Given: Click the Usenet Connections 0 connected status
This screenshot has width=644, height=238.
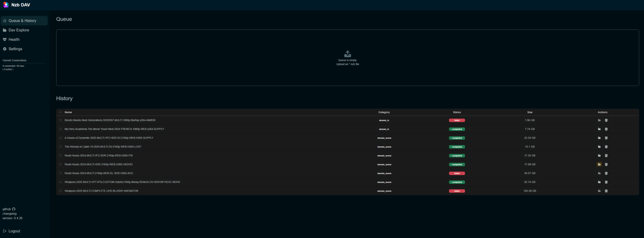Looking at the screenshot, I should (x=14, y=66).
